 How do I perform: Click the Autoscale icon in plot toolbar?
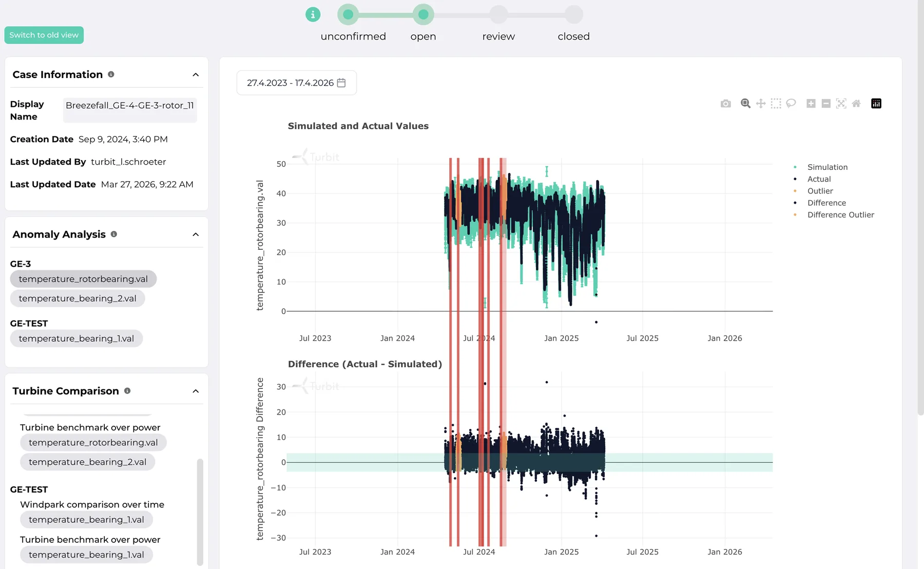pyautogui.click(x=841, y=104)
